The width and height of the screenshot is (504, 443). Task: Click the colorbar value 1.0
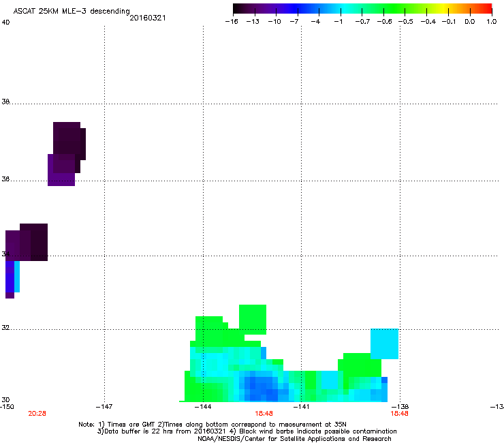point(492,22)
